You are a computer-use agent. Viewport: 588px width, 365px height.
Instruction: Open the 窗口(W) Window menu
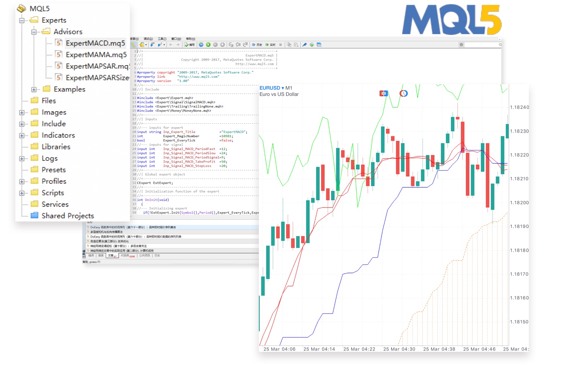tap(176, 39)
